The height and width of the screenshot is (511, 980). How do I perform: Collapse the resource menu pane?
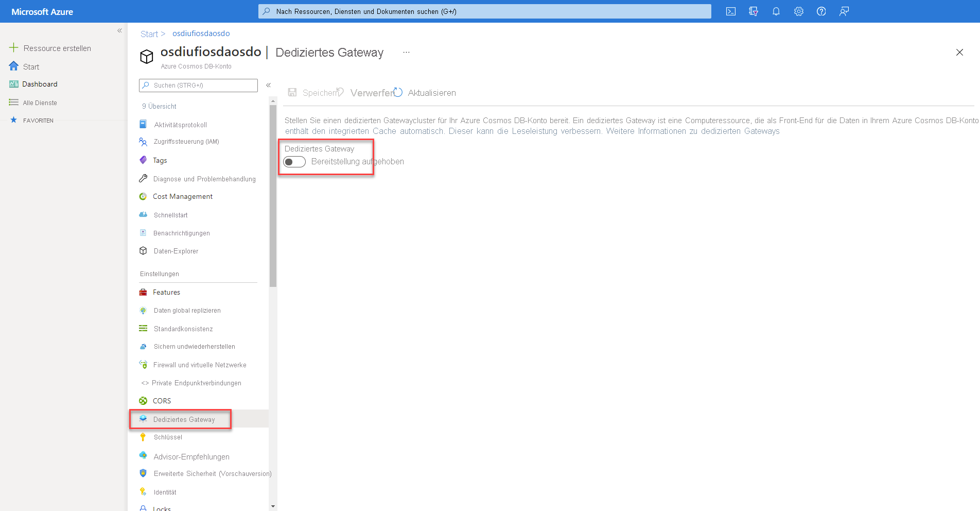(268, 85)
